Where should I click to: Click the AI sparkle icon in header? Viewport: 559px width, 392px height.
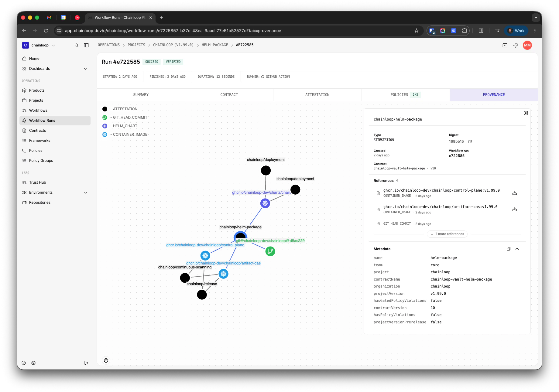pos(516,45)
